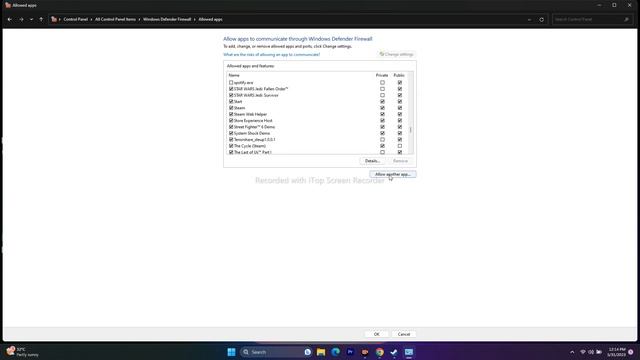Open Premiere Pro from the taskbar
Viewport: 640px width, 360px height.
[x=350, y=352]
